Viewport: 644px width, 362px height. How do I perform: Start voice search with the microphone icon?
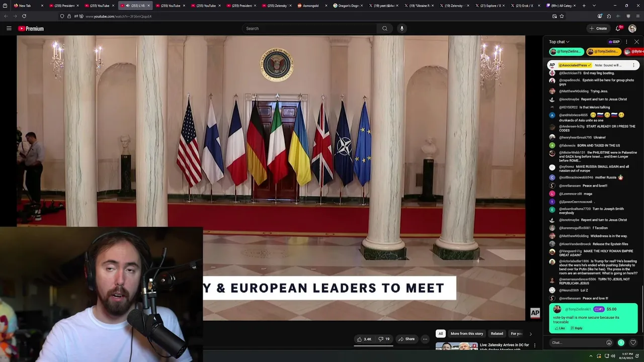click(401, 29)
